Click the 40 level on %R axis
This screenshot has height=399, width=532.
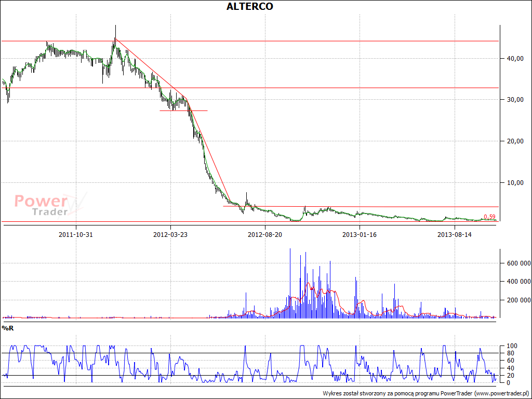coord(511,368)
